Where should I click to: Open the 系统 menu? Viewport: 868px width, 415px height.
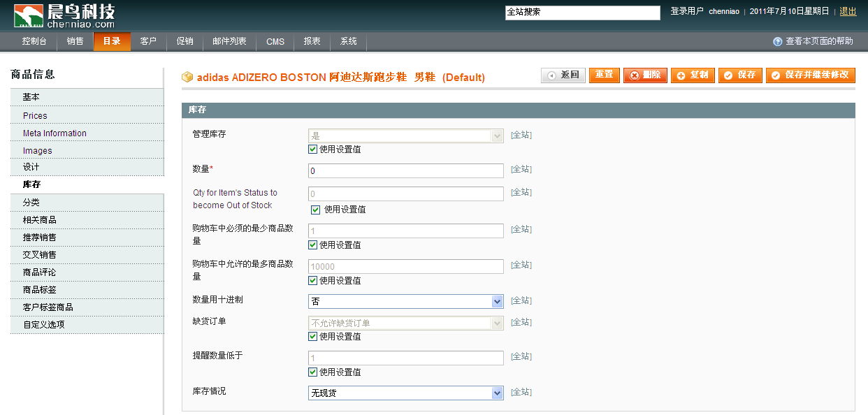click(x=349, y=42)
